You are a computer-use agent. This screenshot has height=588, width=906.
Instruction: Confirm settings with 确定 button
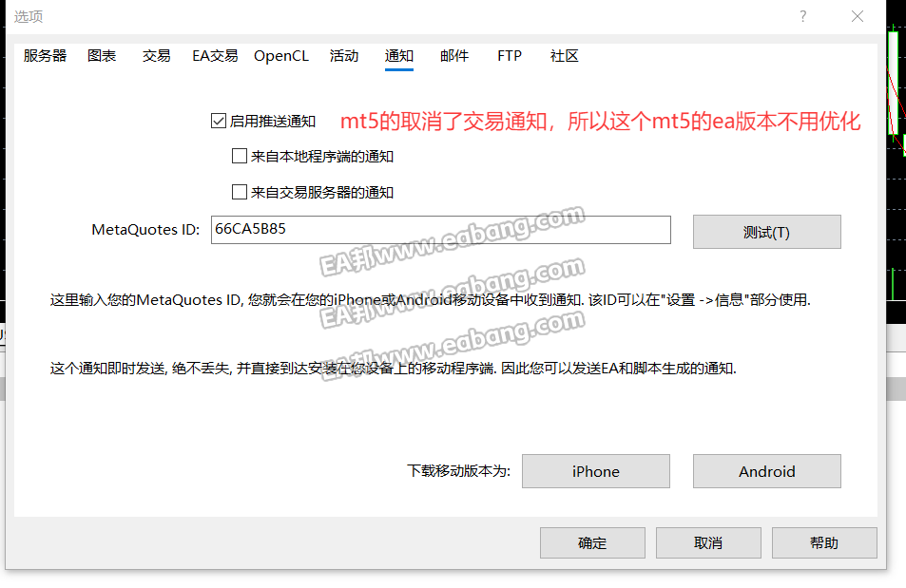click(x=591, y=542)
